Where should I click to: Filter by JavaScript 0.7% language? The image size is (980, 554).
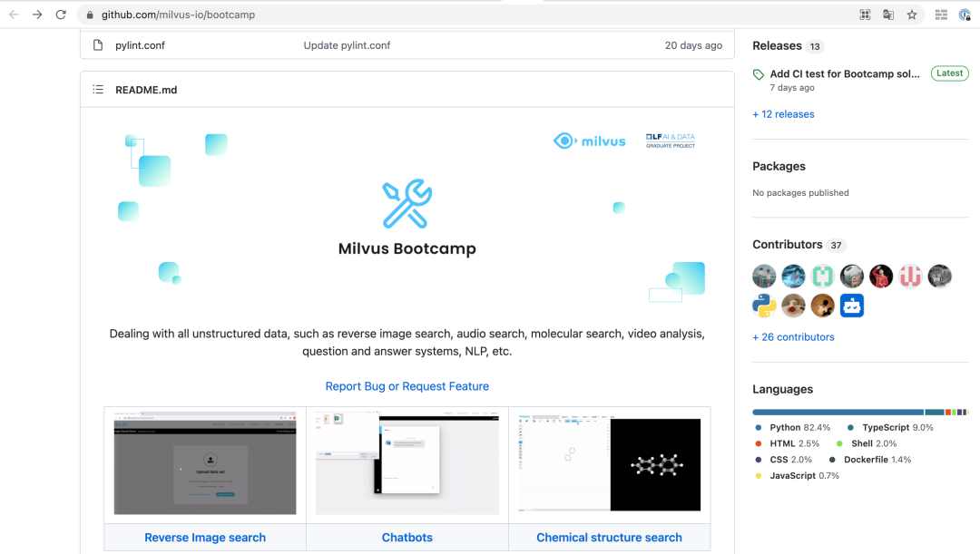[x=798, y=476]
